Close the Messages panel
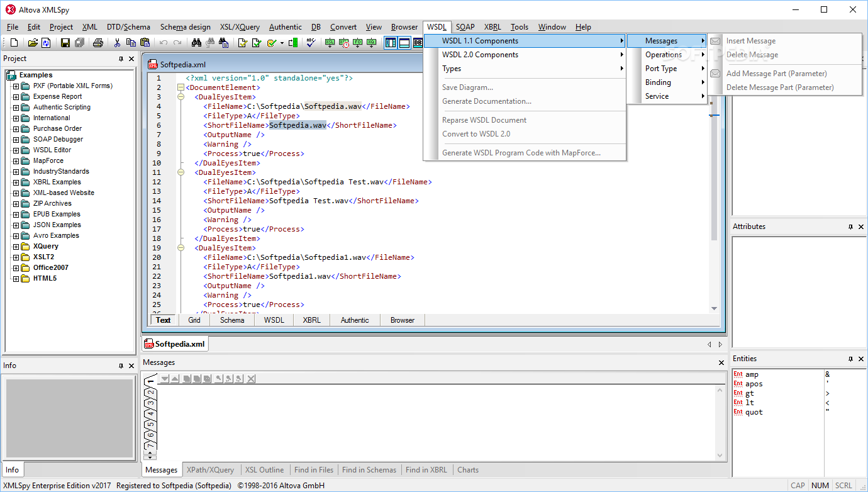This screenshot has width=868, height=492. pos(721,362)
